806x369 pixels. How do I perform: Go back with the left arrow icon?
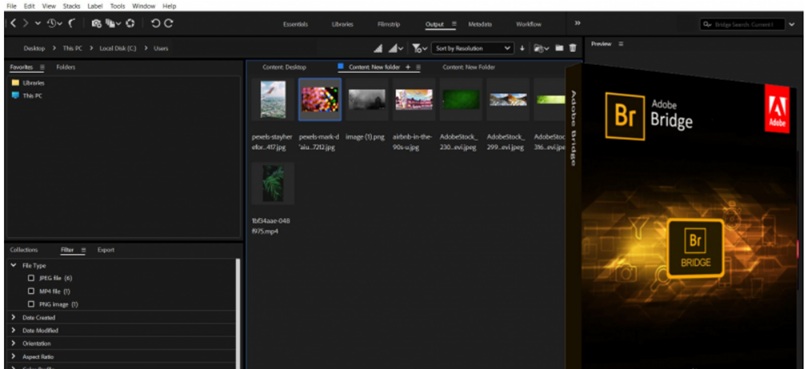pyautogui.click(x=13, y=23)
